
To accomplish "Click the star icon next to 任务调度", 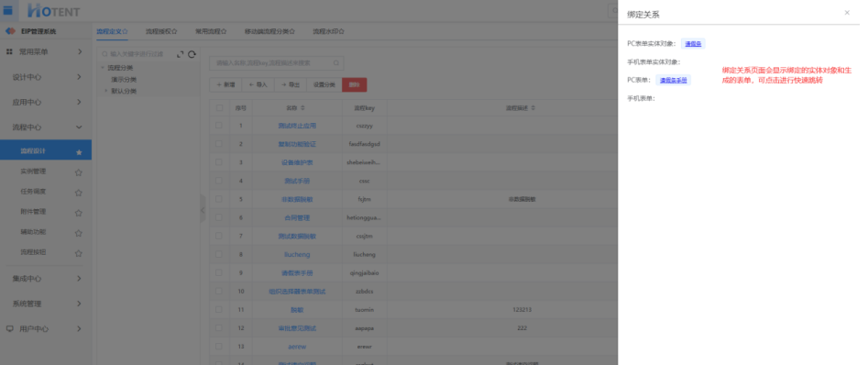I will pyautogui.click(x=79, y=193).
